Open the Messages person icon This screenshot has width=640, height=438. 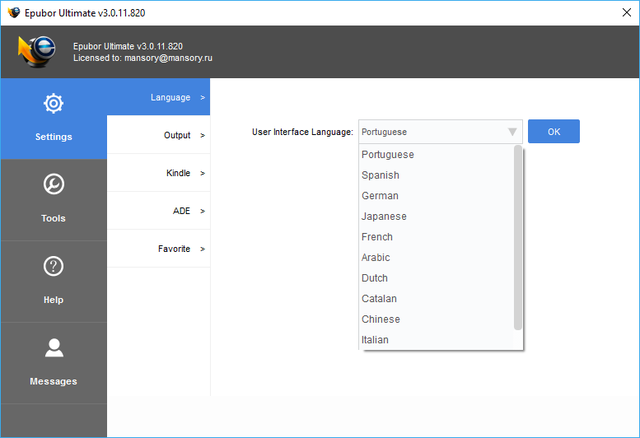53,348
